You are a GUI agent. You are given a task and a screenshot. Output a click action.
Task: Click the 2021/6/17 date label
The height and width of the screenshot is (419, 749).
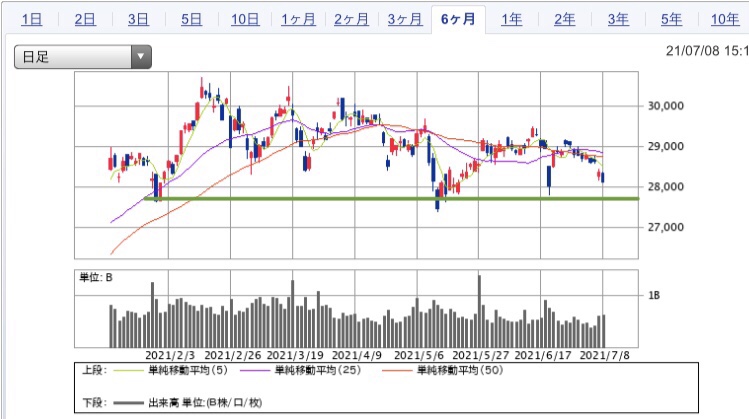coord(543,355)
